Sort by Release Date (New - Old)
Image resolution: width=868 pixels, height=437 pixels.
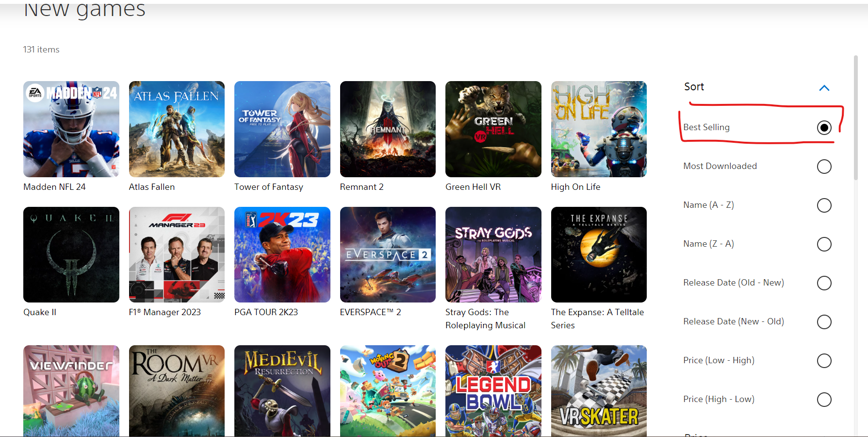click(824, 322)
